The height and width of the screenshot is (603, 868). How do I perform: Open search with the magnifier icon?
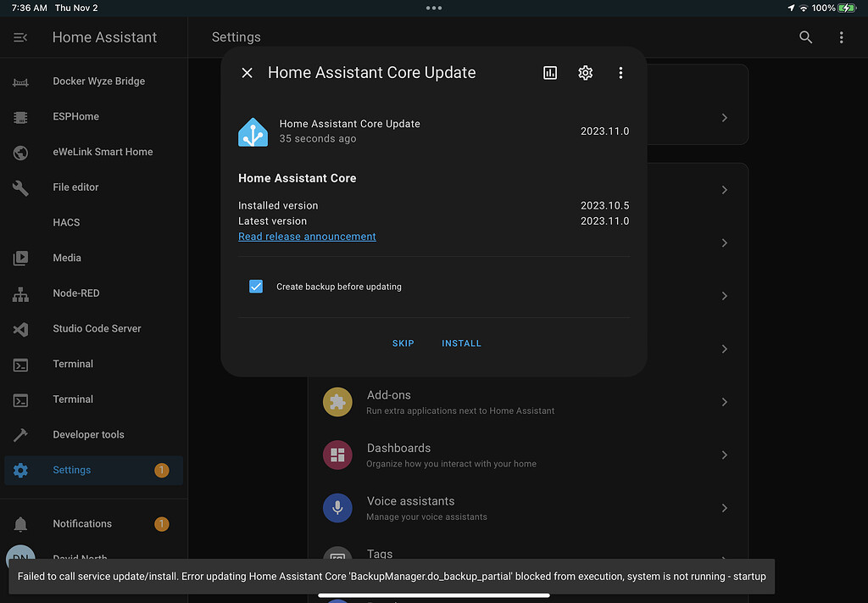805,37
